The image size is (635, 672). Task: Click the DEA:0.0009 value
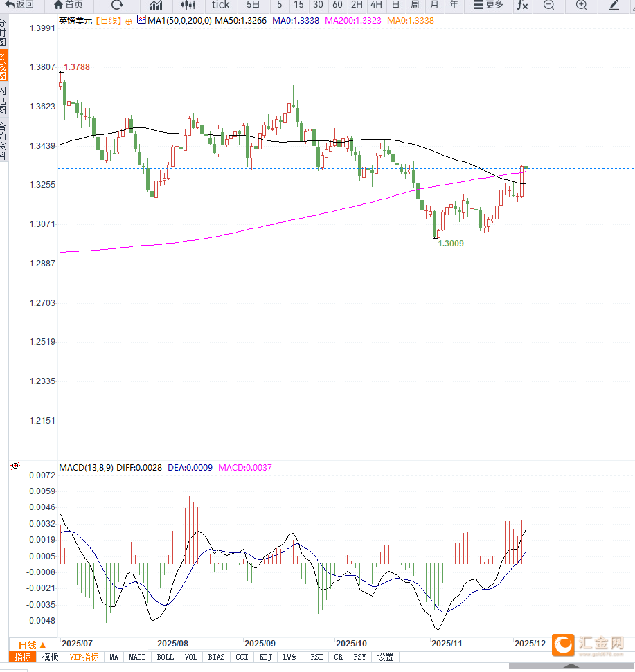(x=190, y=468)
